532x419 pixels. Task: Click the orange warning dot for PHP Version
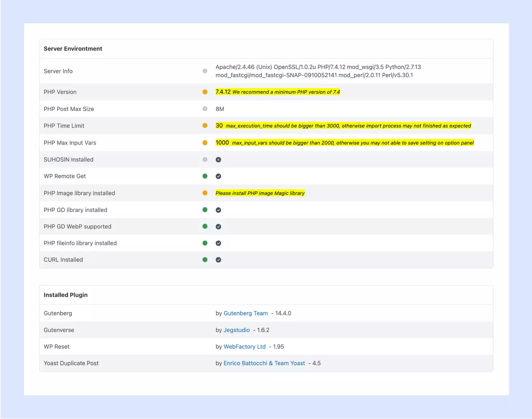click(x=205, y=92)
